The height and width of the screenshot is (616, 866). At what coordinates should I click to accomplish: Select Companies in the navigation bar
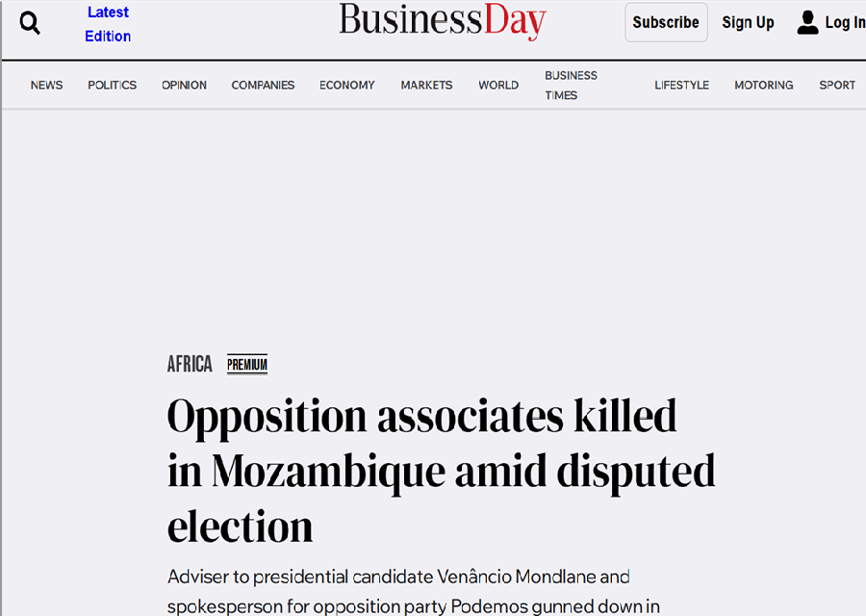263,85
